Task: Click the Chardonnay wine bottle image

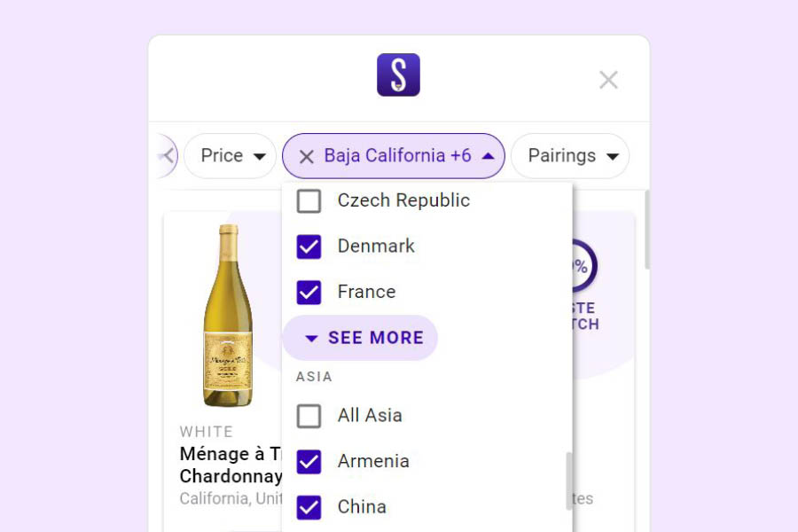Action: tap(228, 316)
